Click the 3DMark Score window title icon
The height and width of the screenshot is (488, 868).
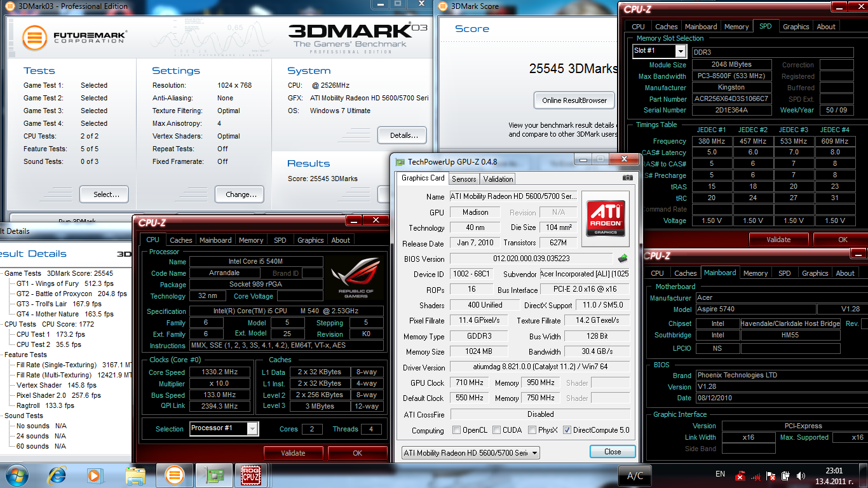coord(443,6)
